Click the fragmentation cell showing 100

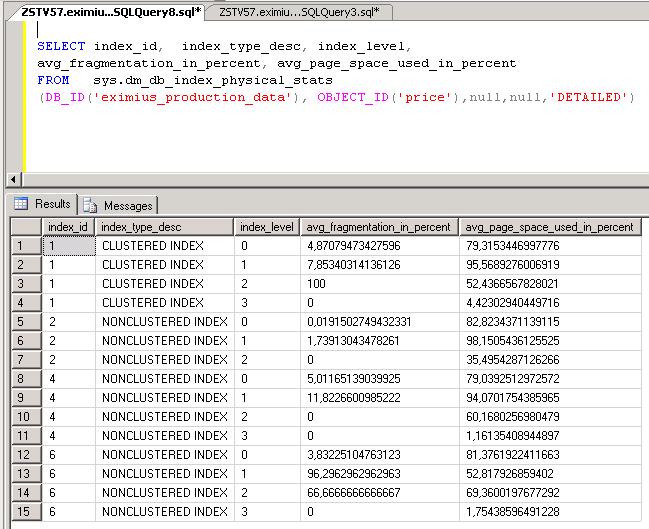tap(315, 284)
